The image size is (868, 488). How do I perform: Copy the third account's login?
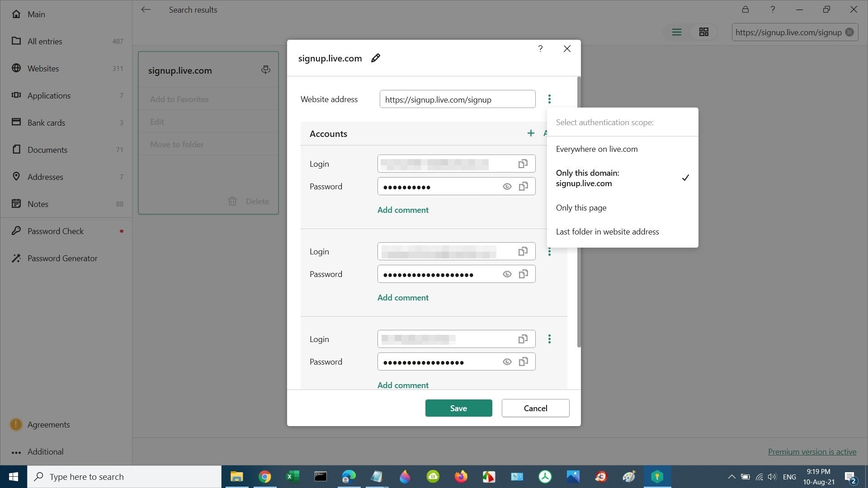coord(523,339)
